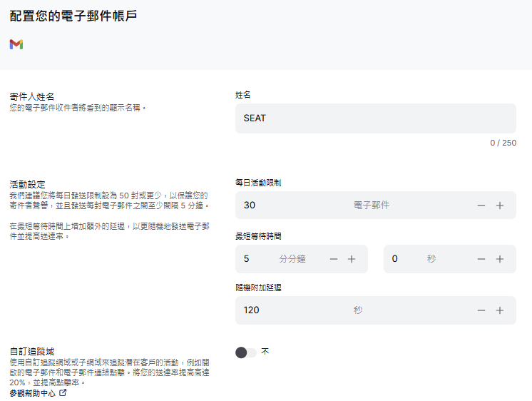Increase 最短等待時間 seconds with plus icon
Screen dimensions: 532x401
(x=500, y=259)
